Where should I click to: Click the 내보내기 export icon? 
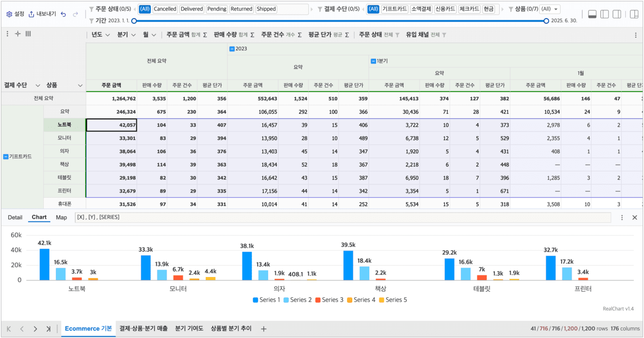[x=31, y=14]
